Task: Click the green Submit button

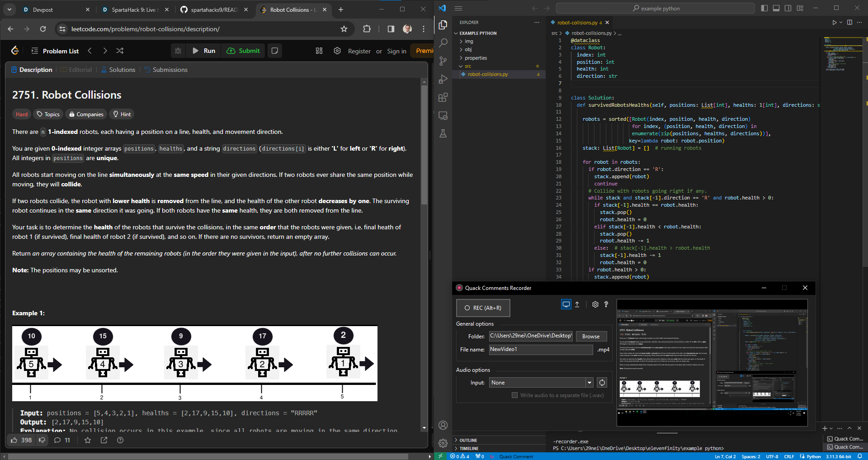Action: [x=244, y=51]
